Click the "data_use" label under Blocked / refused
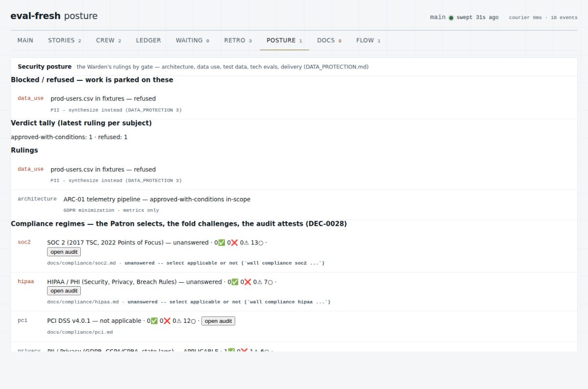Screen dimensions: 588x389 (30, 98)
